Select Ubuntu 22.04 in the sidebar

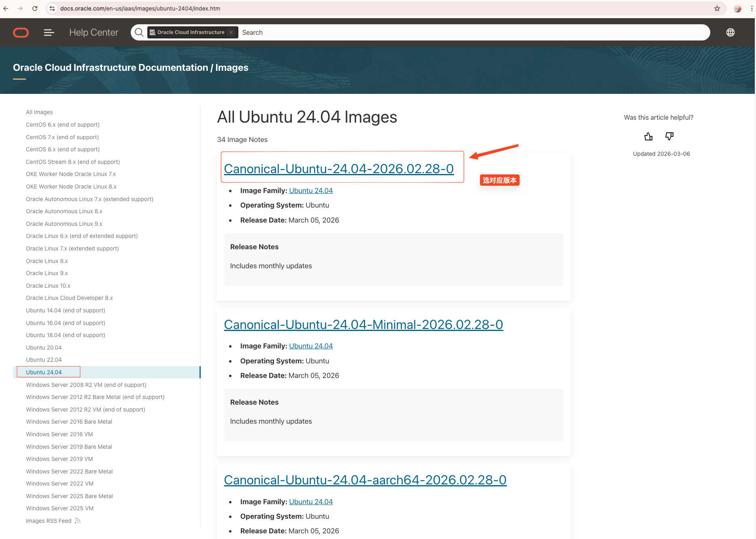click(44, 360)
